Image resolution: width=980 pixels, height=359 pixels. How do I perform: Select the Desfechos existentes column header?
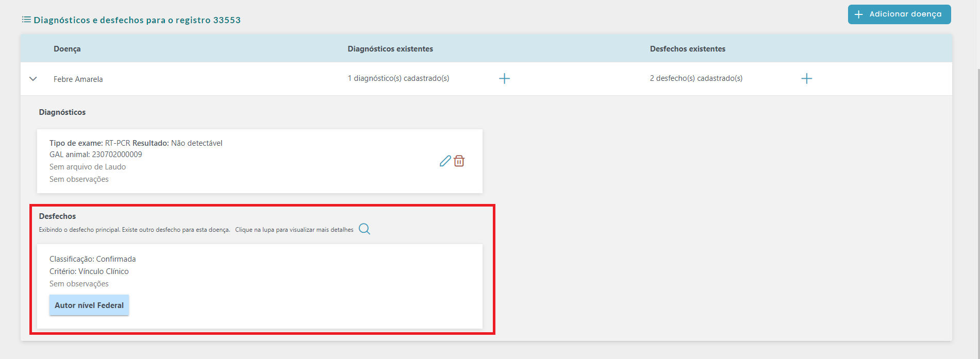pyautogui.click(x=687, y=49)
